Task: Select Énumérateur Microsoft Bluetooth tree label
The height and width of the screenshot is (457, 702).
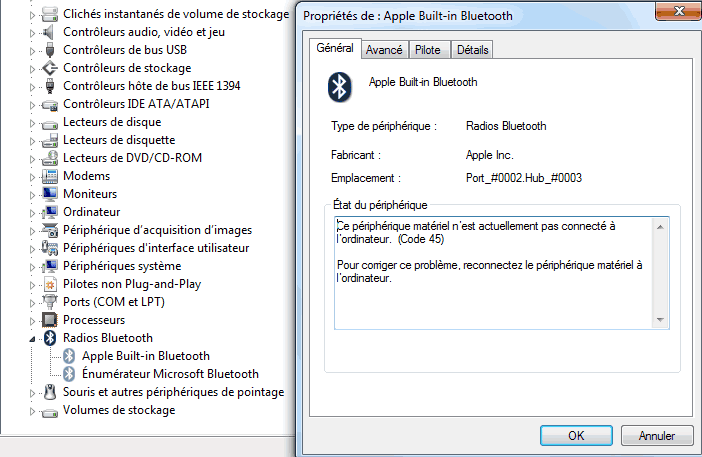Action: [x=170, y=374]
